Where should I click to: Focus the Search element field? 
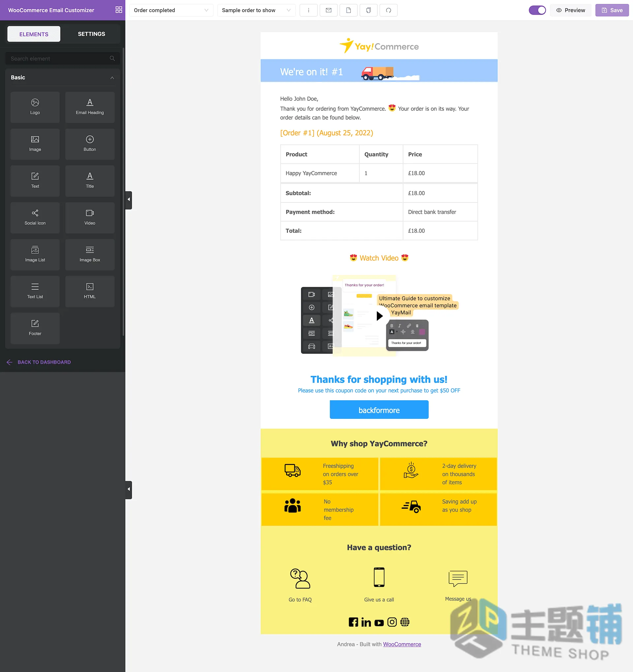click(63, 58)
